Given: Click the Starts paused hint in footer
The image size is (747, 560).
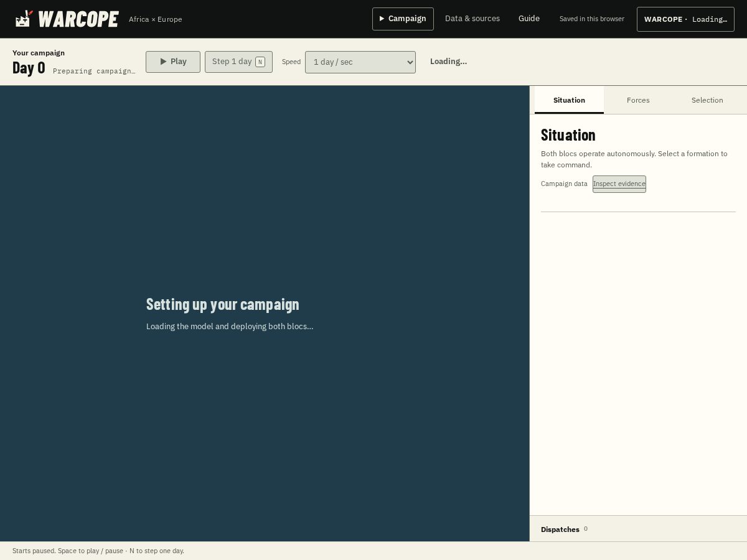Looking at the screenshot, I should [x=98, y=551].
